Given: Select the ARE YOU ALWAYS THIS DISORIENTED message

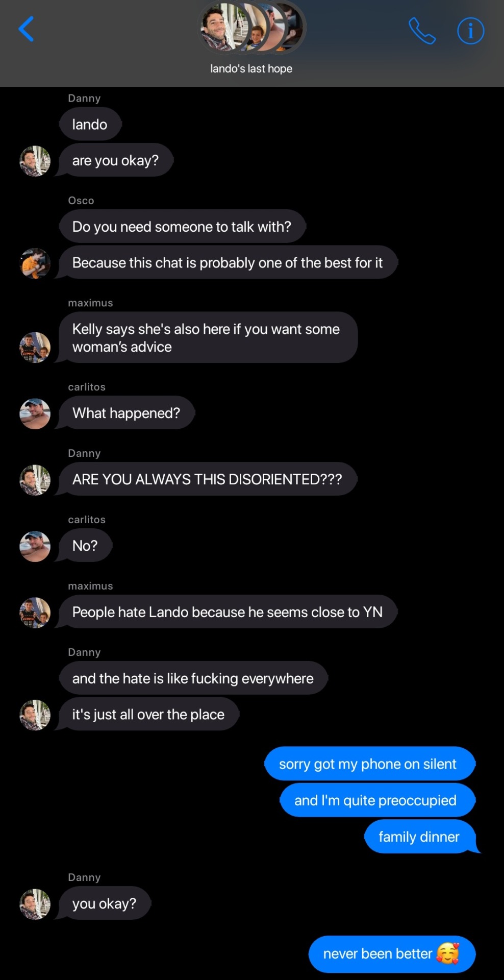Looking at the screenshot, I should [x=208, y=479].
